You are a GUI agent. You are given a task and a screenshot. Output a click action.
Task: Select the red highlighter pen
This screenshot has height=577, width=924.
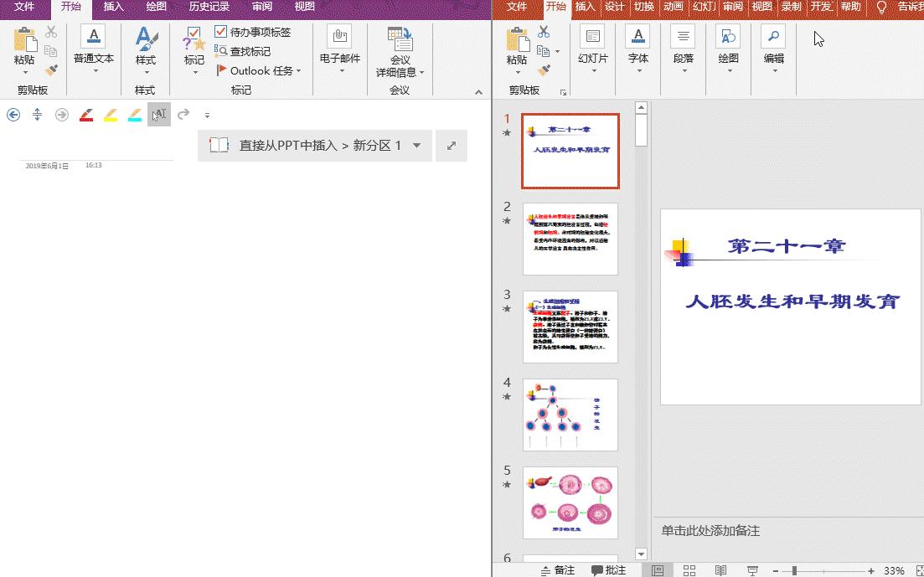point(86,115)
